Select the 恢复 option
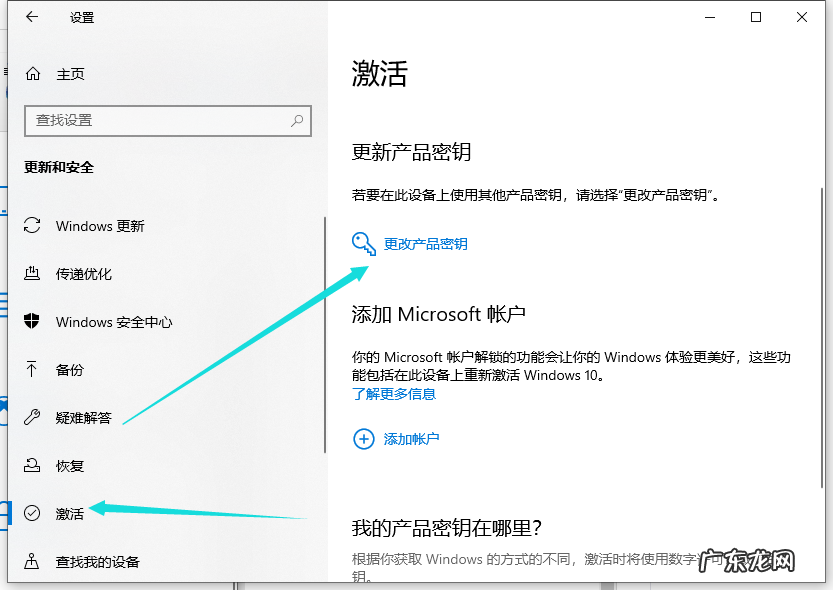 click(70, 465)
